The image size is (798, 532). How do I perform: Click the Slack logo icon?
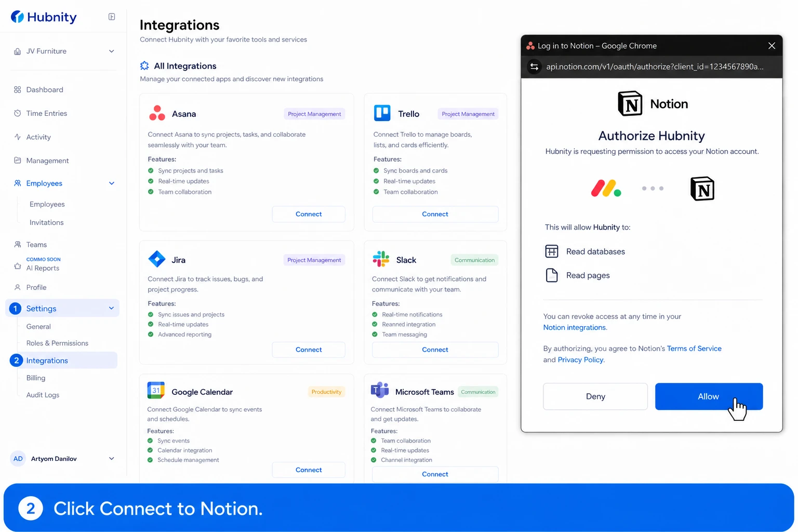381,259
